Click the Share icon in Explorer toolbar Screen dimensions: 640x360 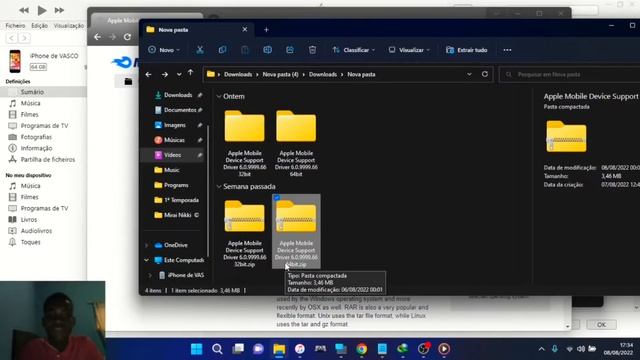click(290, 50)
